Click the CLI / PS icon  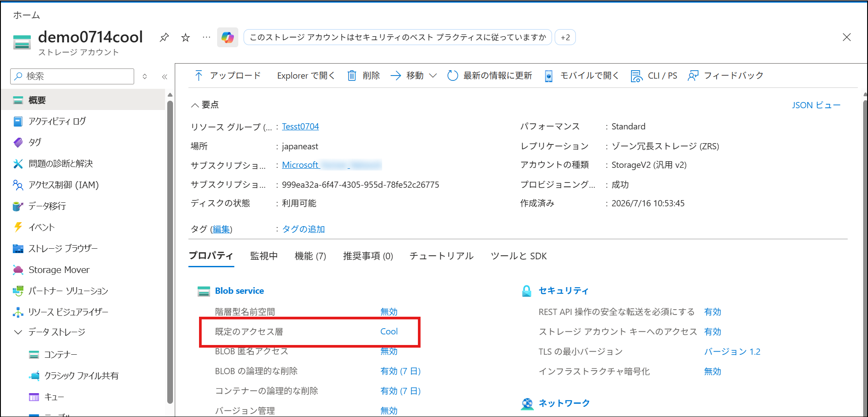(636, 76)
